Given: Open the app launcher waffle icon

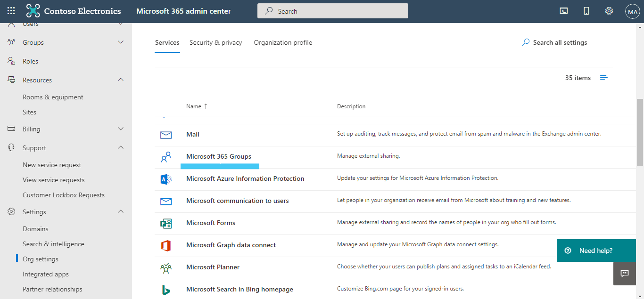Looking at the screenshot, I should [x=11, y=11].
